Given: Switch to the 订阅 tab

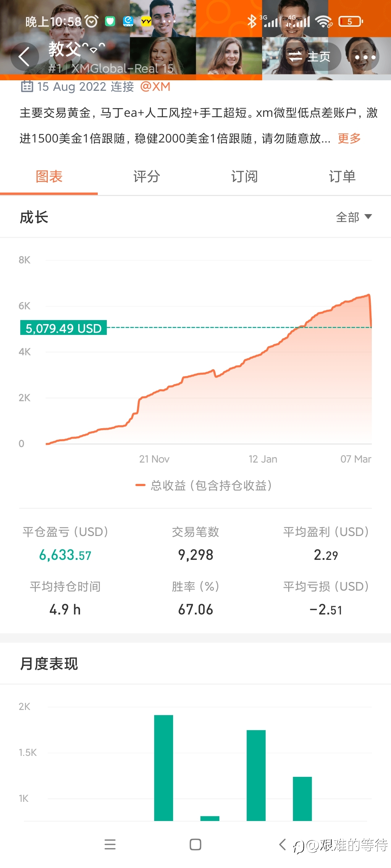Looking at the screenshot, I should point(244,176).
